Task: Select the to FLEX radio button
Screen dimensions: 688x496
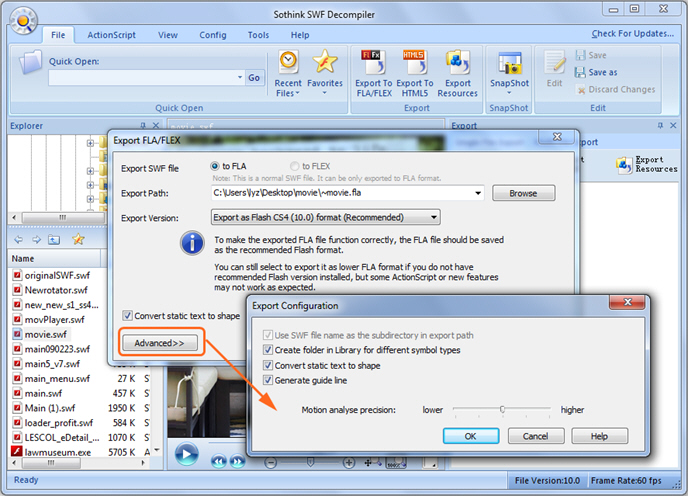Action: point(294,166)
